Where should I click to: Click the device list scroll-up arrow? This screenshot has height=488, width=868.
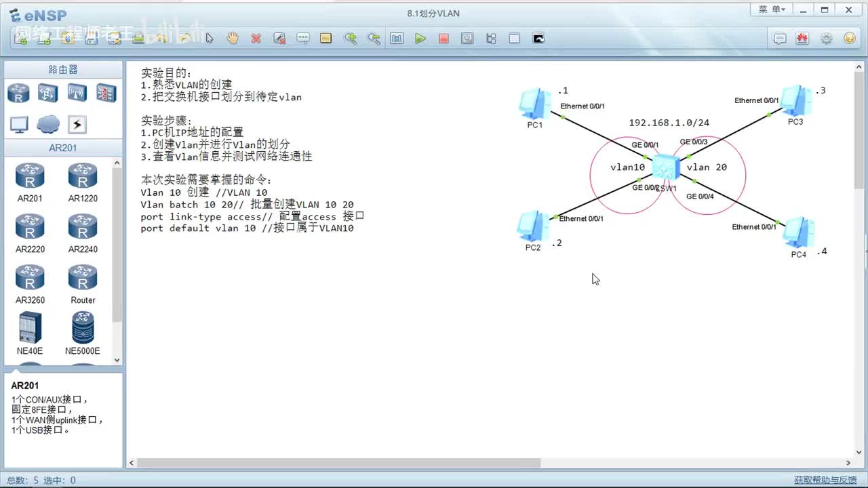coord(117,163)
